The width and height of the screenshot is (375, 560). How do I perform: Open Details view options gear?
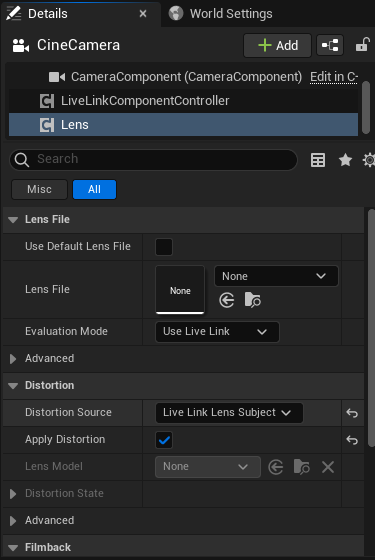[x=369, y=160]
